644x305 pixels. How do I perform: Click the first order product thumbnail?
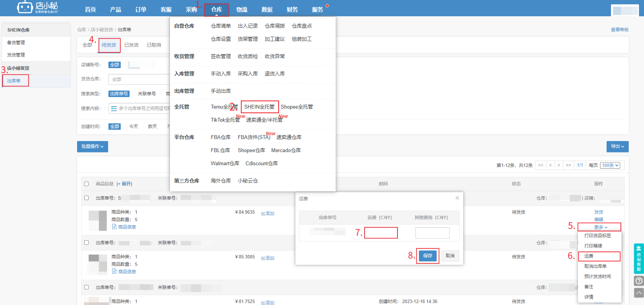coord(98,221)
